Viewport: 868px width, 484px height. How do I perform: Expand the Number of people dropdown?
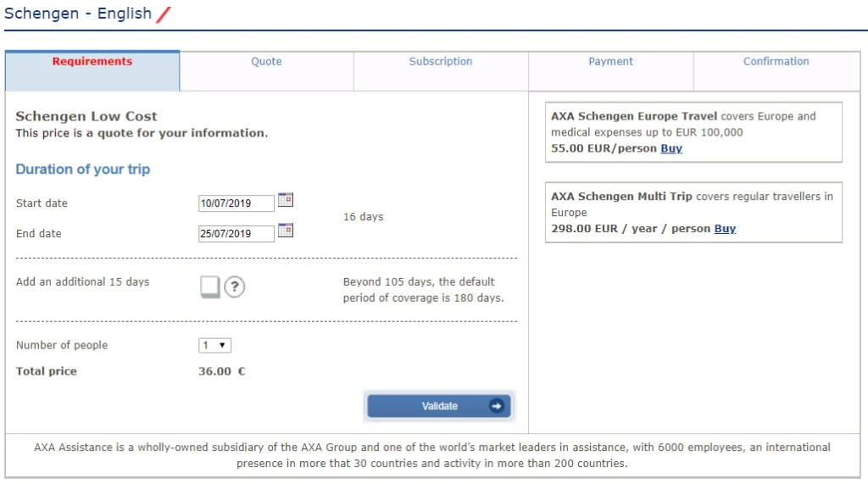[x=214, y=345]
